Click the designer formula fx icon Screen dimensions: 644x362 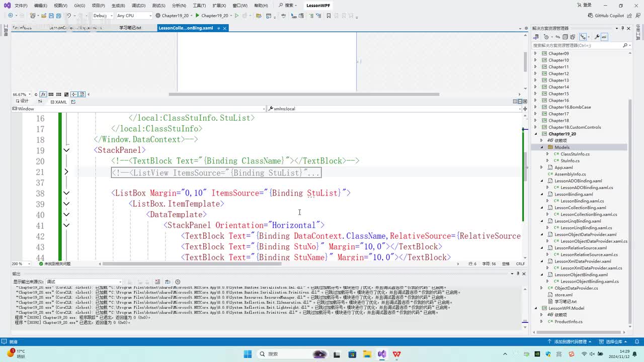click(43, 95)
